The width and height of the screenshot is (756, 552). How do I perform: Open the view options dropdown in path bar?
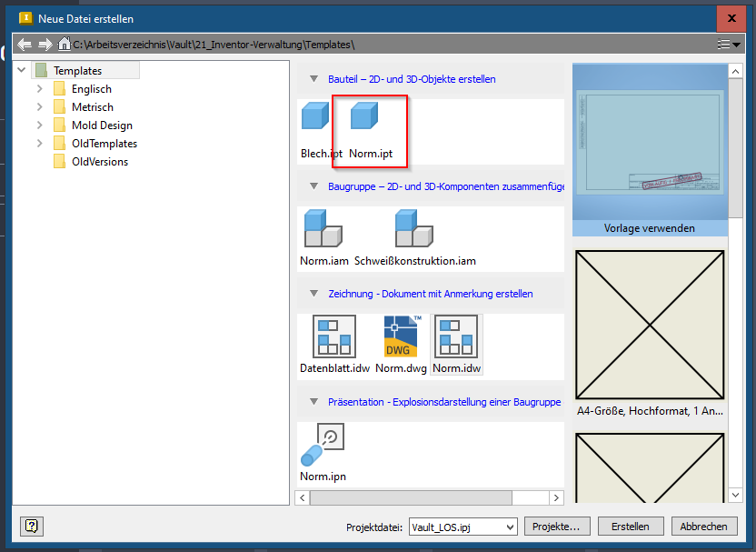pos(729,45)
